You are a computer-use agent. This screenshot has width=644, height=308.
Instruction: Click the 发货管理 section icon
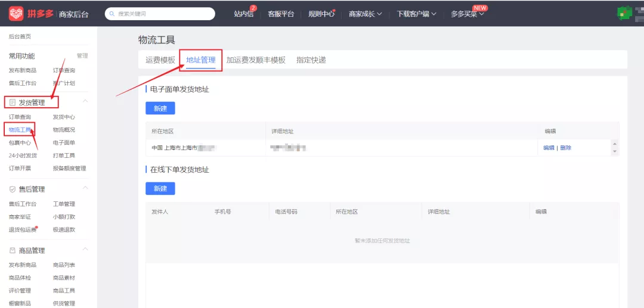[13, 102]
